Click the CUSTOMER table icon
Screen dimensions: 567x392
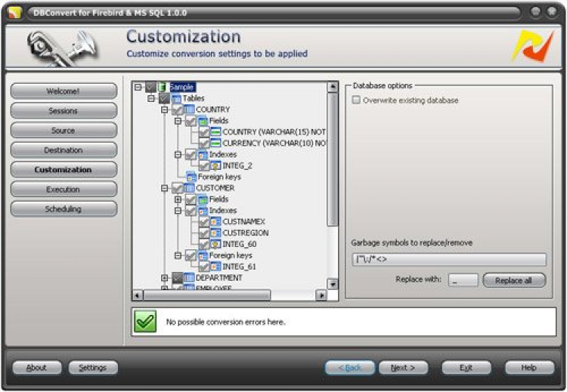189,188
